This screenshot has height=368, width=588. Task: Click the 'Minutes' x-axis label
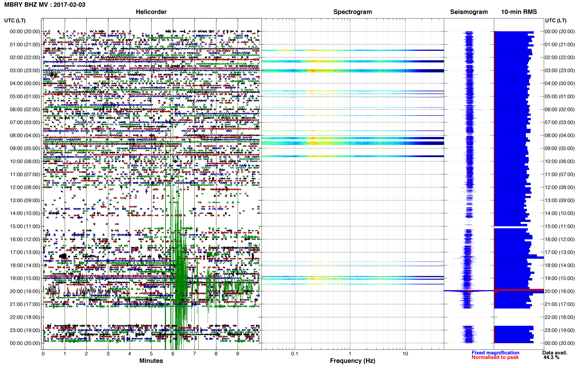point(151,361)
